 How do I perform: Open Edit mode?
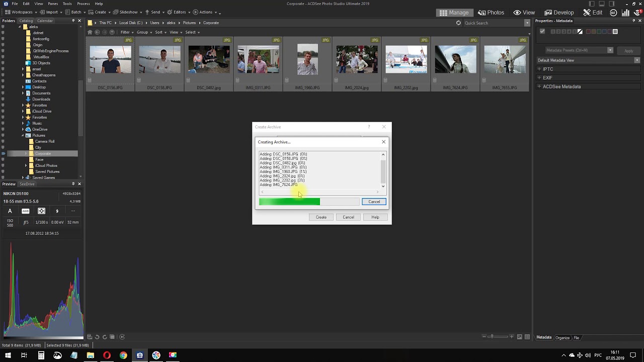tap(593, 13)
